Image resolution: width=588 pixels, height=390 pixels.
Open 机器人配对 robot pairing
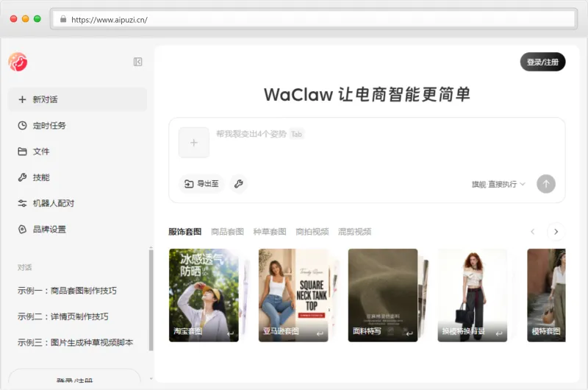pos(77,203)
